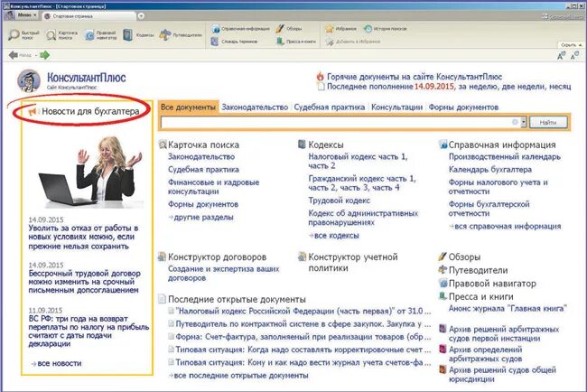
Task: Click the megaphone icon beside Новости для бухгалтера
Action: [33, 111]
